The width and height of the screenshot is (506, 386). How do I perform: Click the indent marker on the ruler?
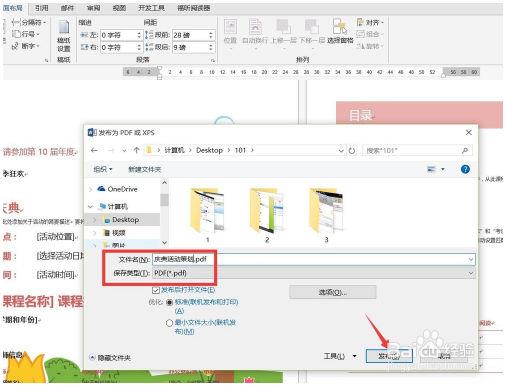pos(160,72)
